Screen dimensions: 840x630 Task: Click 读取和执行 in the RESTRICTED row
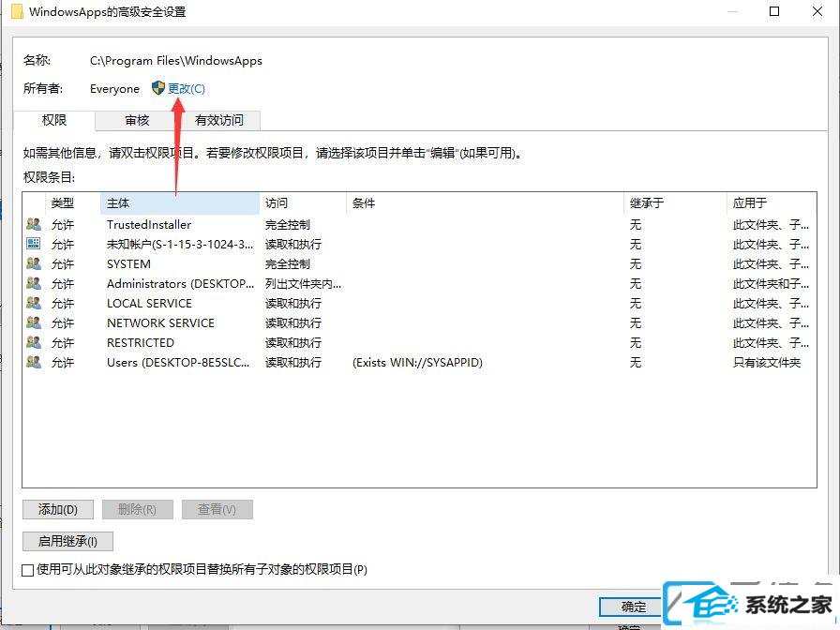click(293, 343)
